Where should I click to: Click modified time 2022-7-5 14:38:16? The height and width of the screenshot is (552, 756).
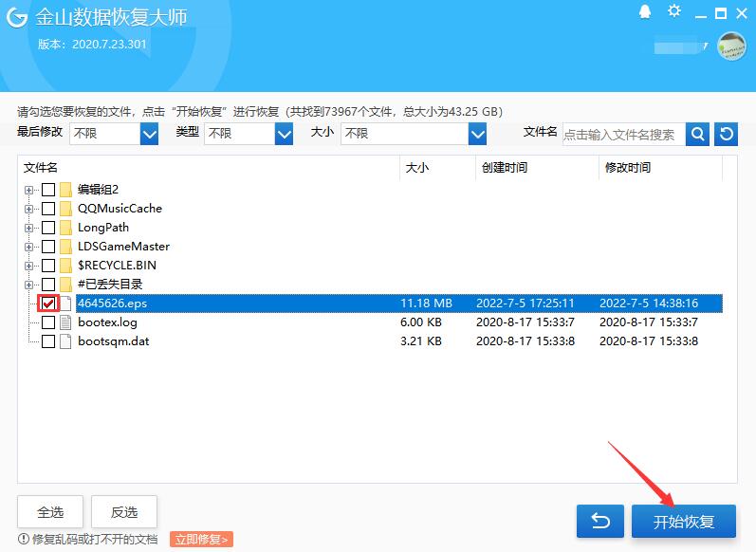[649, 304]
